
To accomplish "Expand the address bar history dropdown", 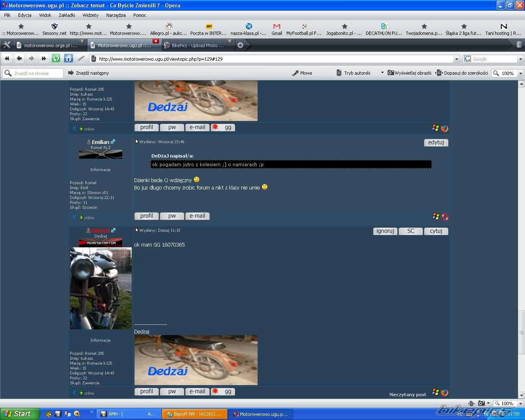I will (x=456, y=59).
